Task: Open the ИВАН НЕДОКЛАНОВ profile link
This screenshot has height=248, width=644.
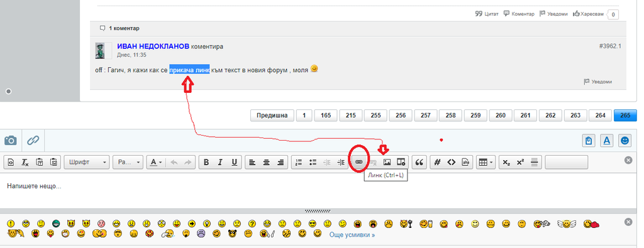Action: (153, 46)
